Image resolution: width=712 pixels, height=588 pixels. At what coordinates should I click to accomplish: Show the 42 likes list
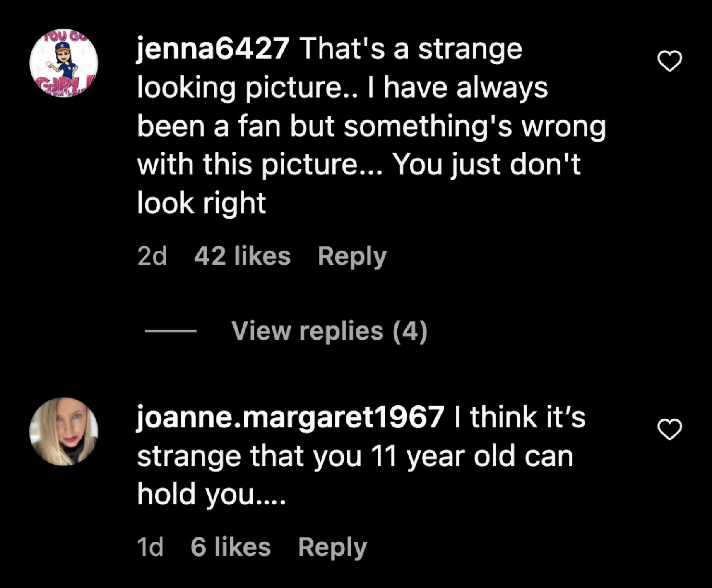242,256
